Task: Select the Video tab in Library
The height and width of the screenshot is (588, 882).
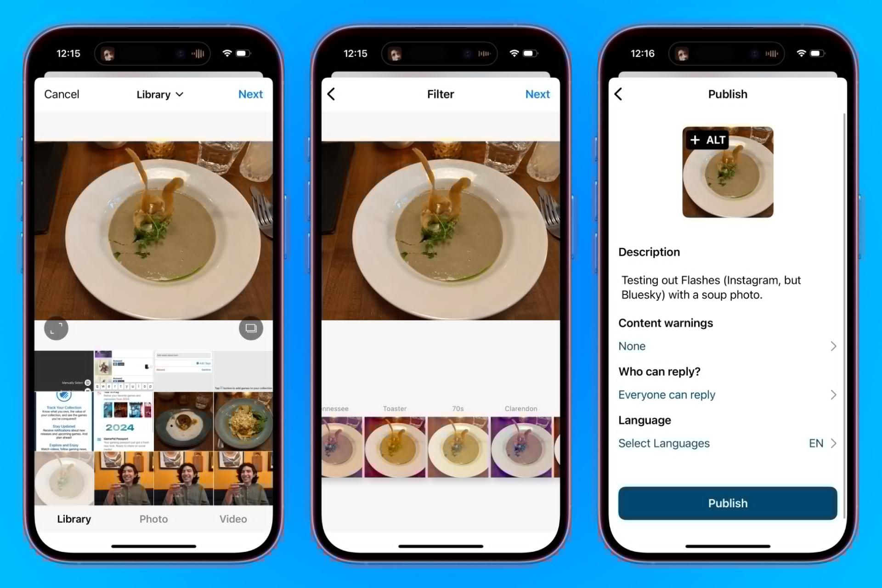Action: [233, 519]
